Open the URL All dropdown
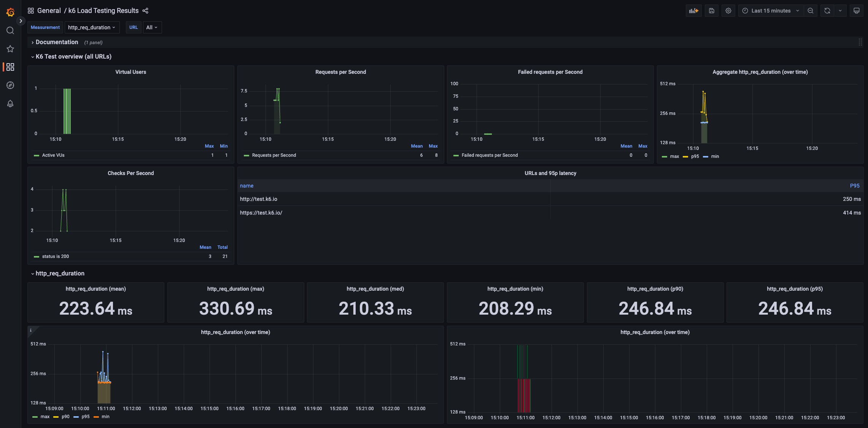868x428 pixels. 152,27
